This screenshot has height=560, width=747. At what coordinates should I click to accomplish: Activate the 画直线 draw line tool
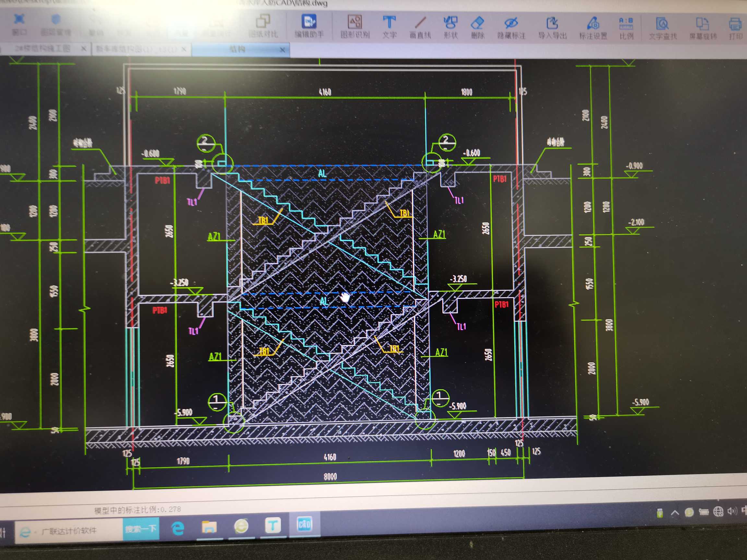[420, 26]
